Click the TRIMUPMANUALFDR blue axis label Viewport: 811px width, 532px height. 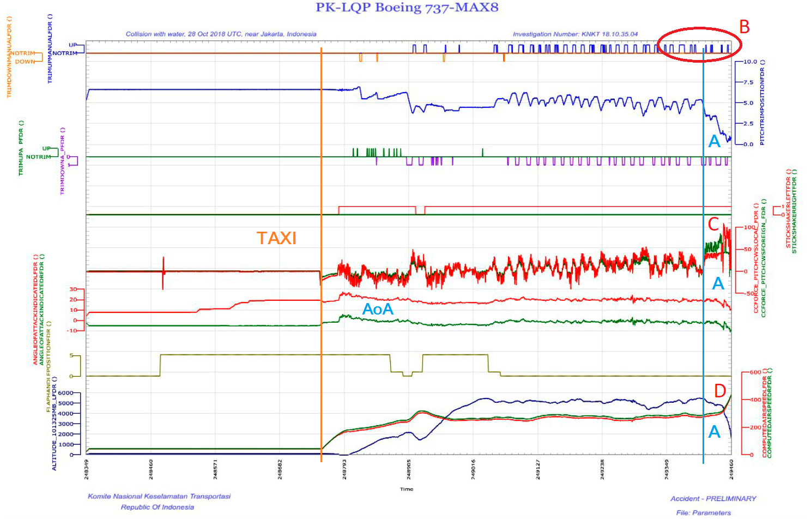click(x=50, y=49)
